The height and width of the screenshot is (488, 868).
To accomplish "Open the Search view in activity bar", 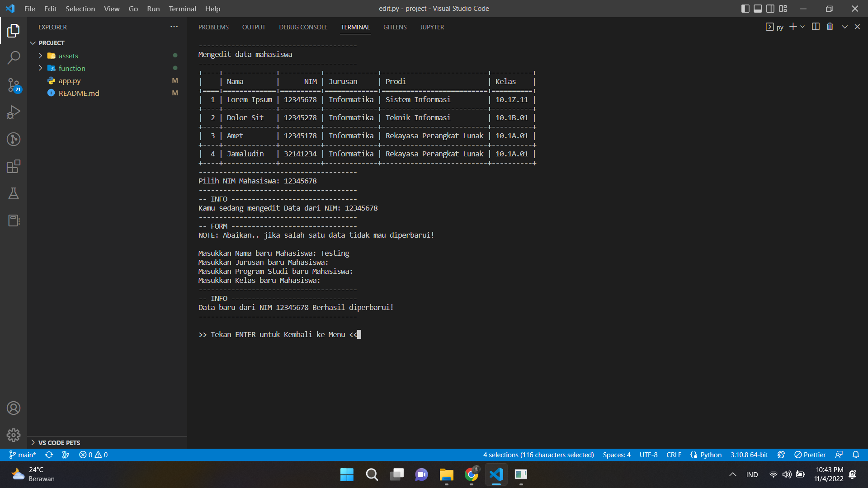I will coord(14,57).
